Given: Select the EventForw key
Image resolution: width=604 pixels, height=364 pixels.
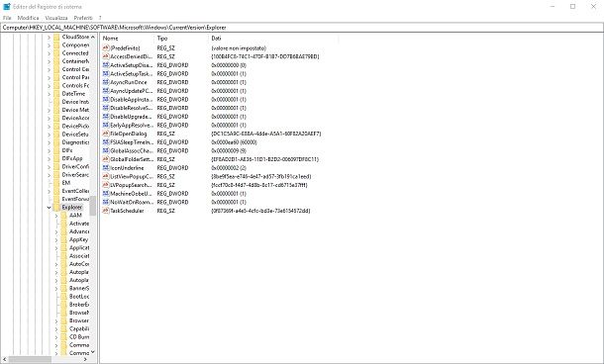Looking at the screenshot, I should click(x=75, y=199).
